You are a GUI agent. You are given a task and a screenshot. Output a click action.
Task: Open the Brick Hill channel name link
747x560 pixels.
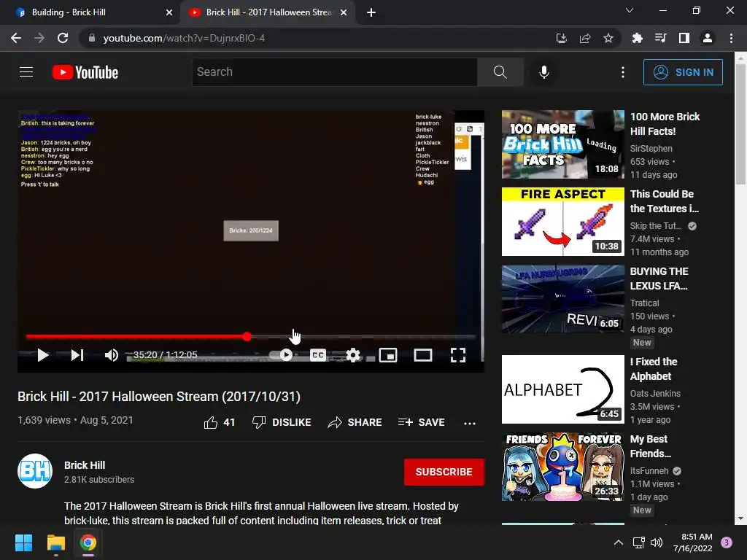click(85, 465)
